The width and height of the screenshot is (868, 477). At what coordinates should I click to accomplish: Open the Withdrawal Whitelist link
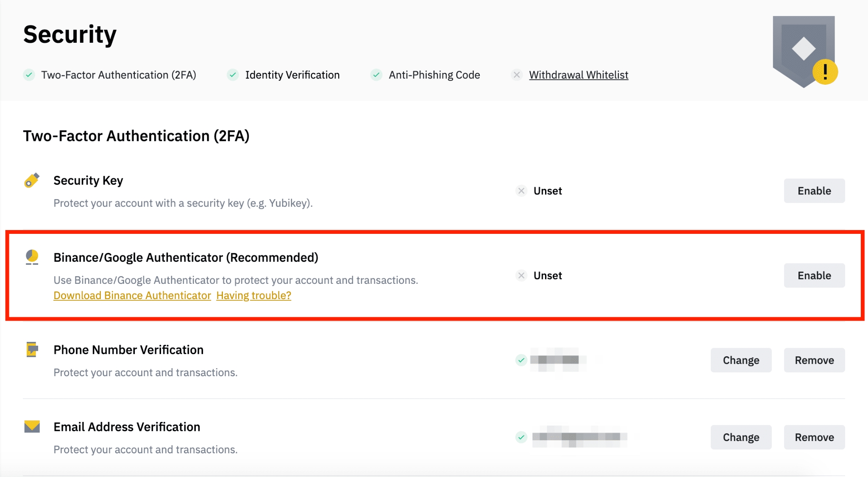(578, 75)
